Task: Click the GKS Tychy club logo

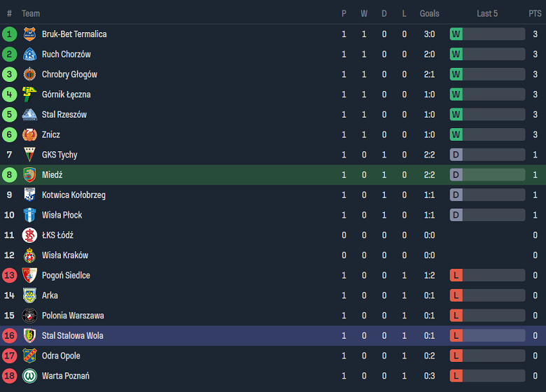Action: pos(29,155)
